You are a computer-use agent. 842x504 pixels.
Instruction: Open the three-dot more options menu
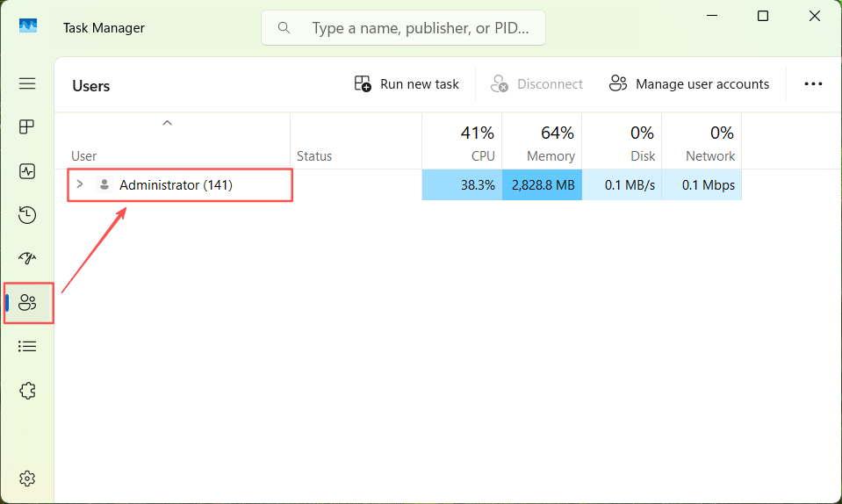point(813,83)
